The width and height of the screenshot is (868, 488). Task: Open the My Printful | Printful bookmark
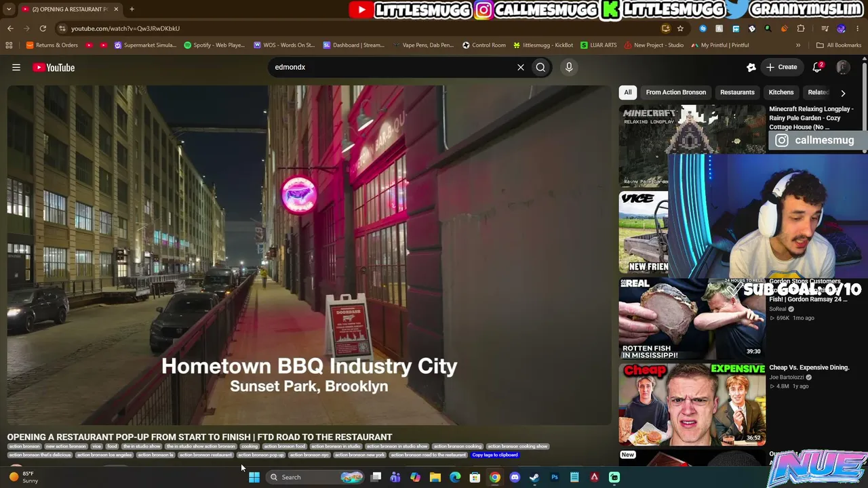click(x=720, y=45)
